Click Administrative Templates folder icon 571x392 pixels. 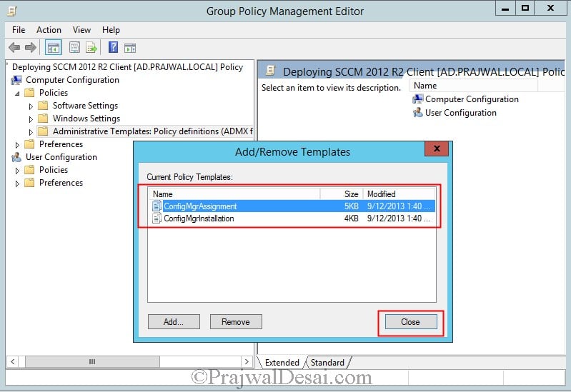coord(43,131)
